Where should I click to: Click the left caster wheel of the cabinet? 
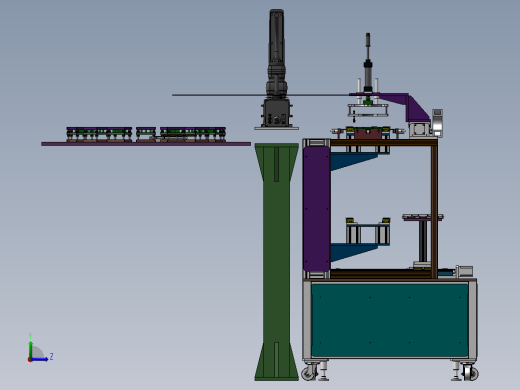309,373
